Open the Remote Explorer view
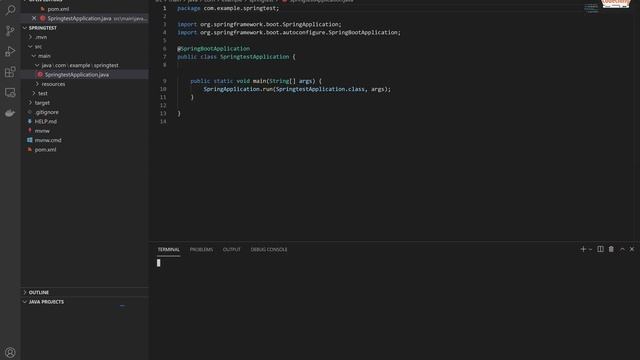 (10, 93)
